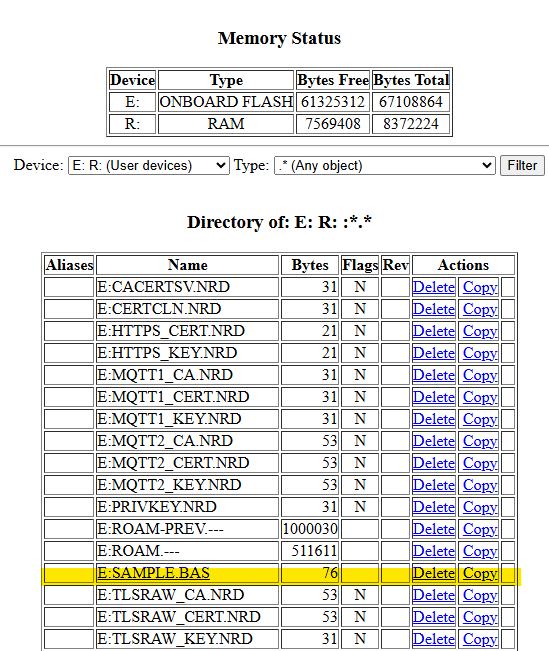This screenshot has height=651, width=549.
Task: Copy the E:HTTPS_CERT.NRD file
Action: point(480,331)
